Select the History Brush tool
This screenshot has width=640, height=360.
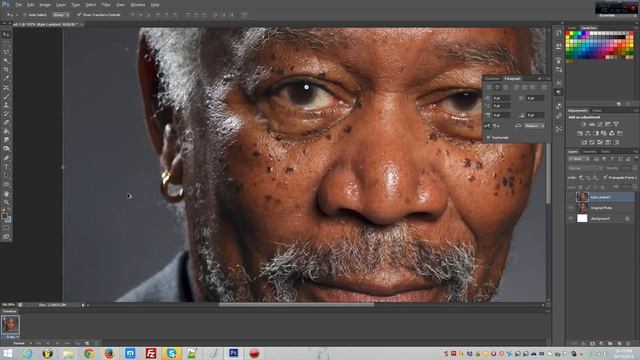(x=7, y=114)
